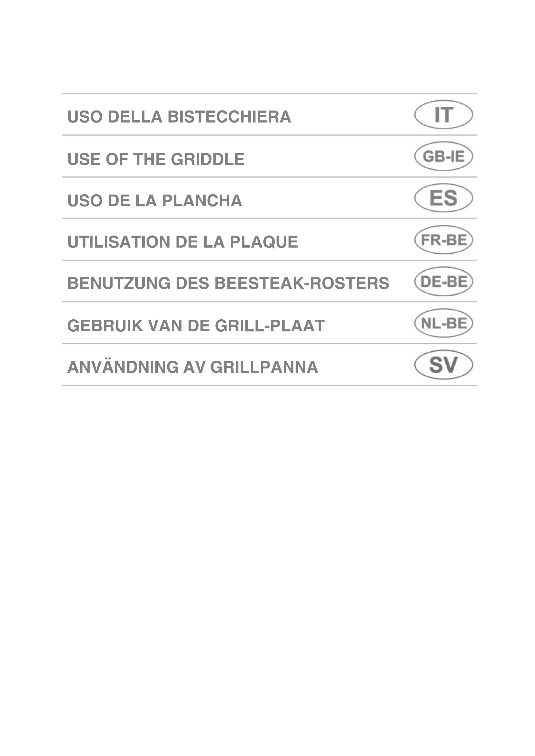Click the 'USE OF THE GRIDDLE' title

[156, 159]
